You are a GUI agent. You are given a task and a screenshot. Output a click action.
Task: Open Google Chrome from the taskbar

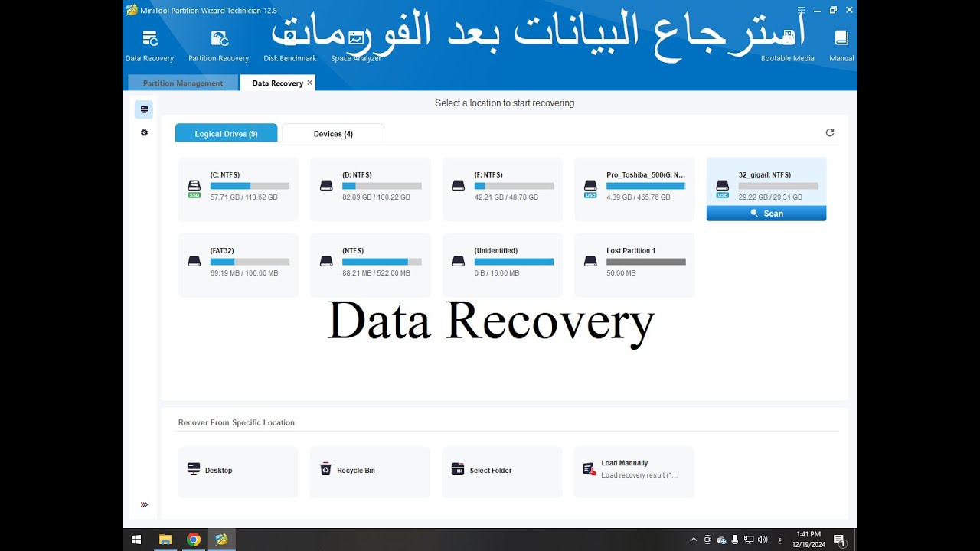coord(194,540)
